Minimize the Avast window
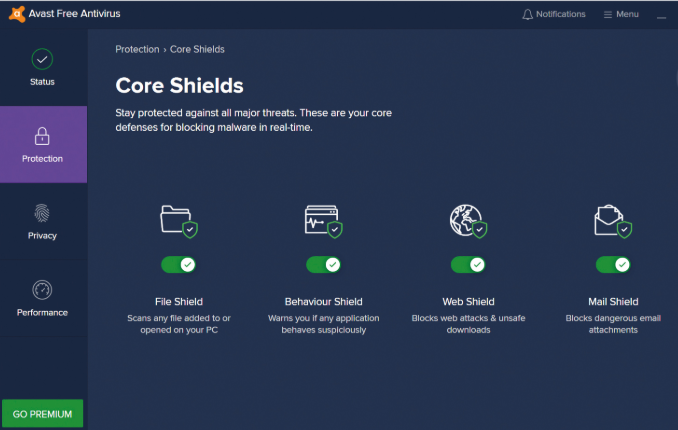This screenshot has width=678, height=430. [661, 18]
